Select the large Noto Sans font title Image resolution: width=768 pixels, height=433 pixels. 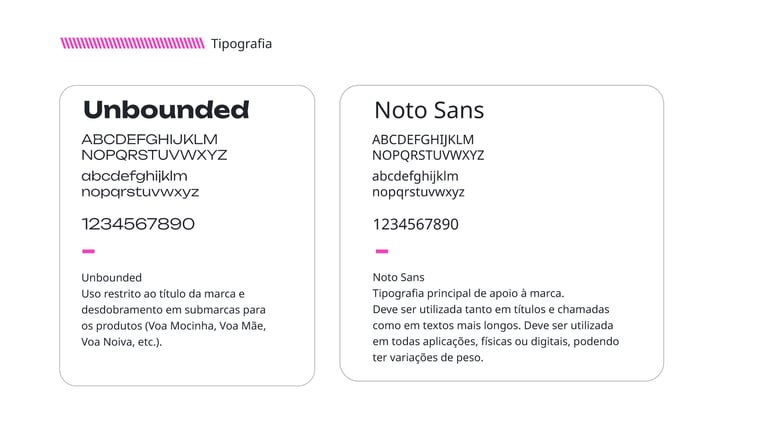(x=429, y=110)
